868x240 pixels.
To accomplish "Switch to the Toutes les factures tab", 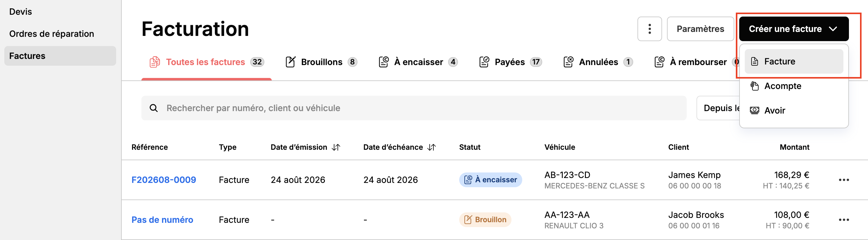I will pyautogui.click(x=207, y=62).
